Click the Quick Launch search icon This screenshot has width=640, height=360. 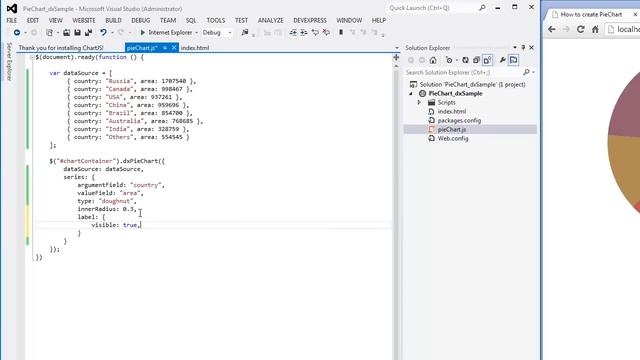[x=482, y=8]
